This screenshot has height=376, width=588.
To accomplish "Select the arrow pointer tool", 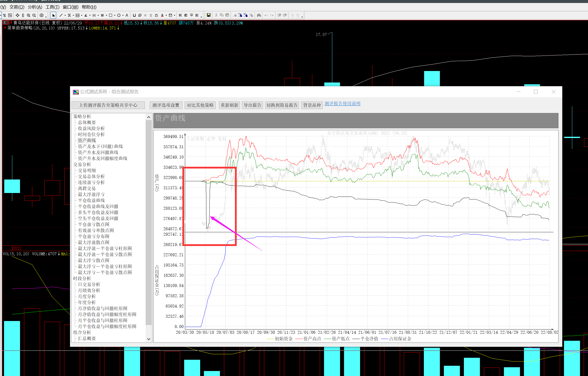I will pos(53,15).
